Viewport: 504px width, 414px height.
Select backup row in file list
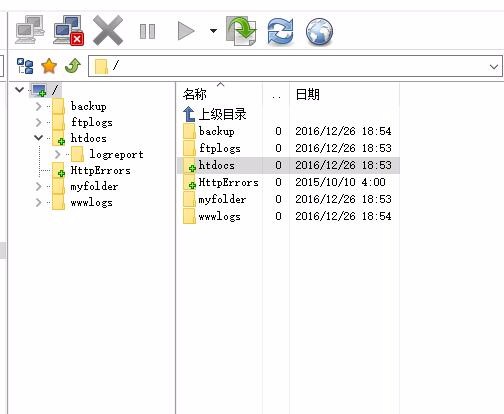(288, 131)
